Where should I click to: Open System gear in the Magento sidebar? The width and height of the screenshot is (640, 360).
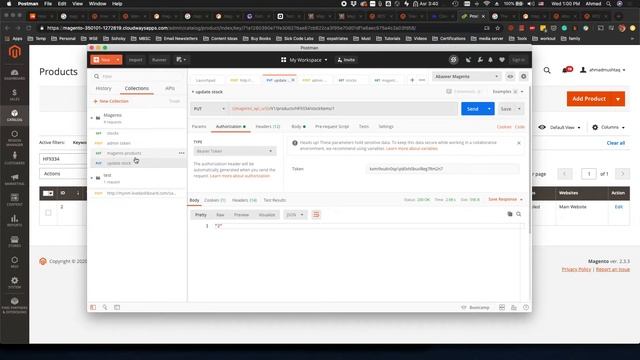pos(14,282)
